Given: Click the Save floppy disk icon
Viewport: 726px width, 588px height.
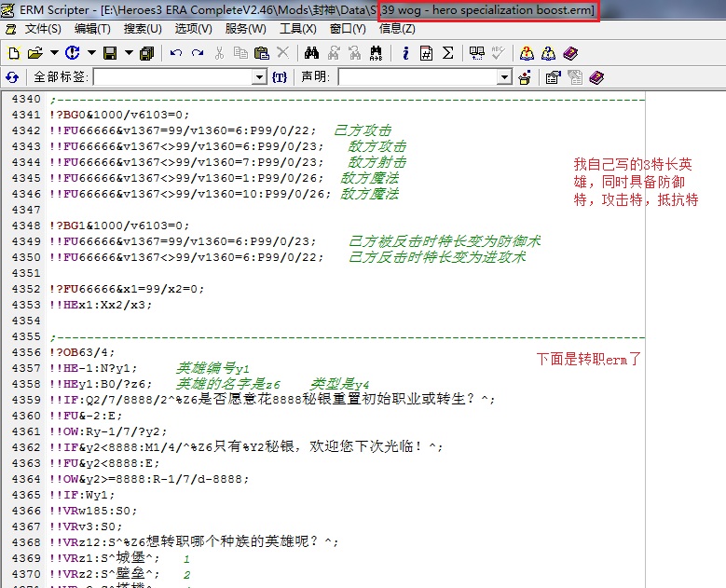Looking at the screenshot, I should [x=110, y=53].
